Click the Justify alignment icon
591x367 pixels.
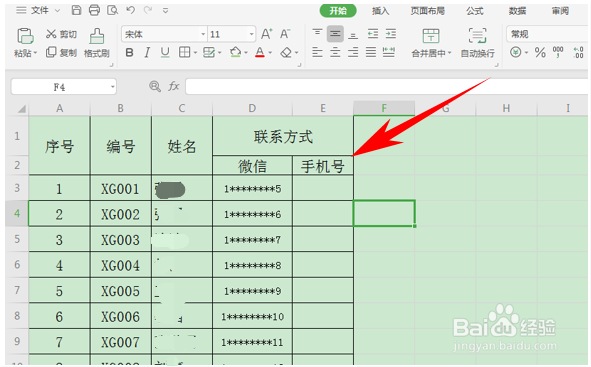tap(371, 52)
